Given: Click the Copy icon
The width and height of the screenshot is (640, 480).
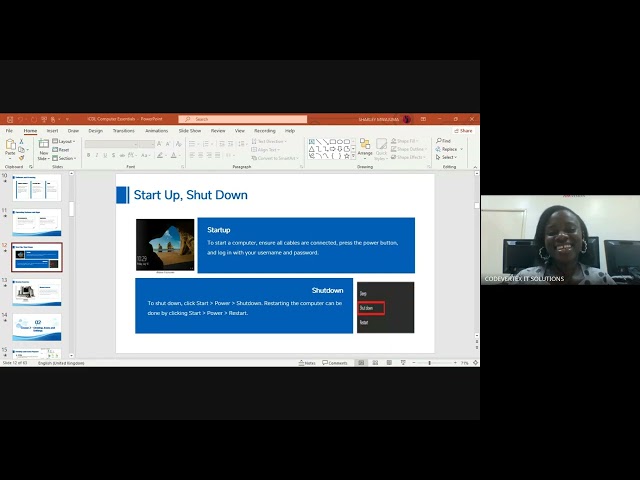Looking at the screenshot, I should [21, 149].
